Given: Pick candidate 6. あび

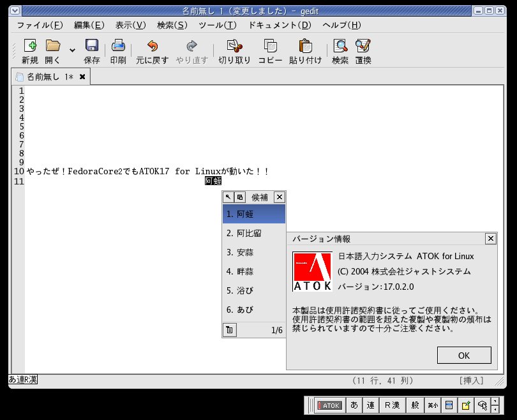Looking at the screenshot, I should [254, 310].
